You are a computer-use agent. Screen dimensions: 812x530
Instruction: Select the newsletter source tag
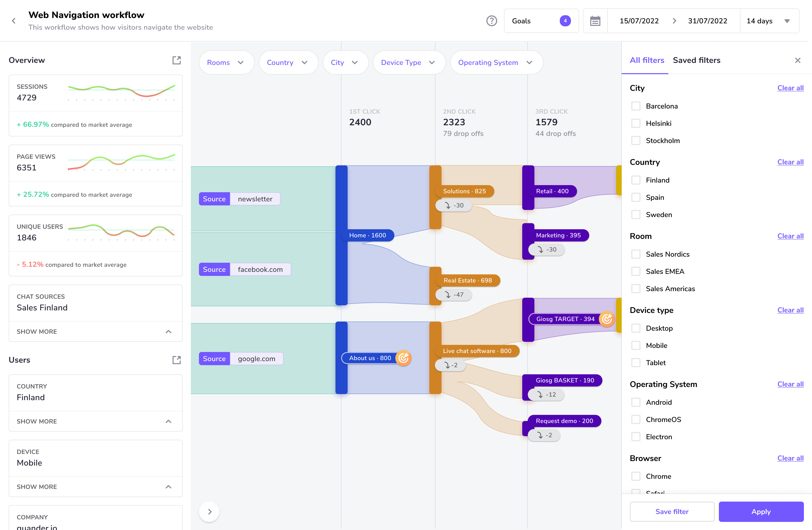[240, 199]
